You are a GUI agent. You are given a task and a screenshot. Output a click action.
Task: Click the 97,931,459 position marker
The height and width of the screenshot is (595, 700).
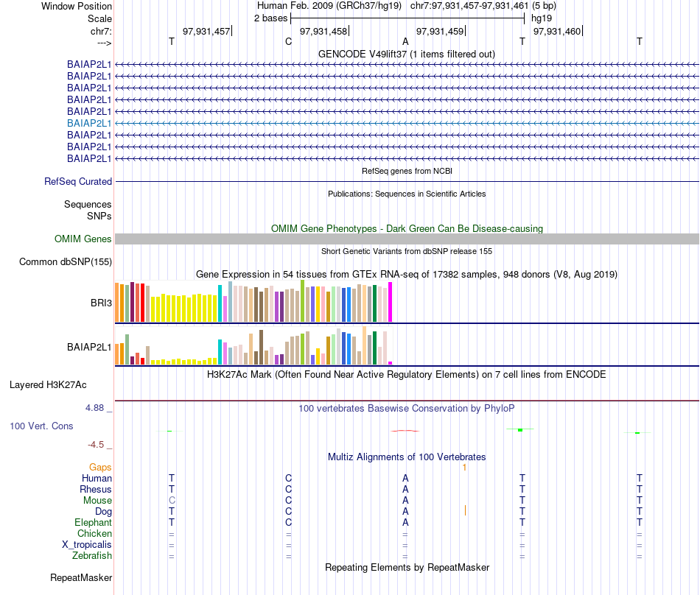440,31
